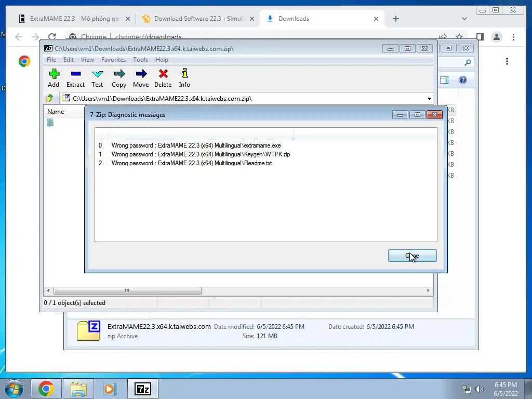Click the Extract toolbar icon
Image resolution: width=532 pixels, height=399 pixels.
click(75, 78)
